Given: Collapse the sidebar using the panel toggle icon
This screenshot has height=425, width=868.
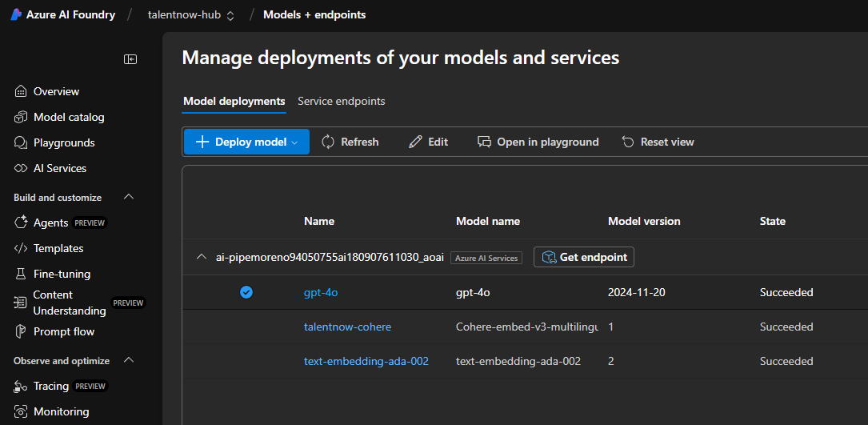Looking at the screenshot, I should tap(130, 59).
